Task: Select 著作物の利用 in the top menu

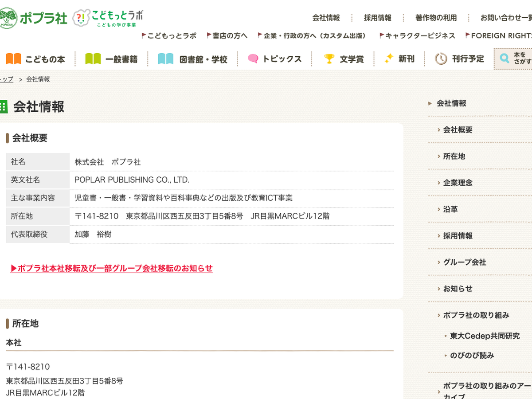Action: click(436, 18)
